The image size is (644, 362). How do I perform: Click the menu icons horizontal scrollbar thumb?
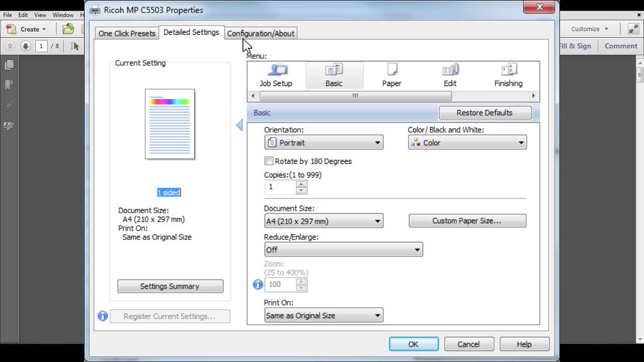[x=355, y=96]
